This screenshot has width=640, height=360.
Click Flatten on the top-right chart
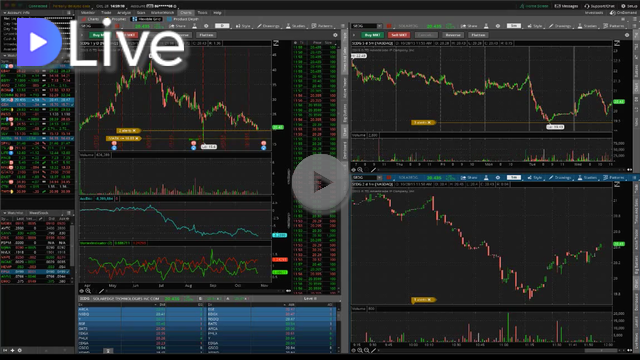[478, 35]
